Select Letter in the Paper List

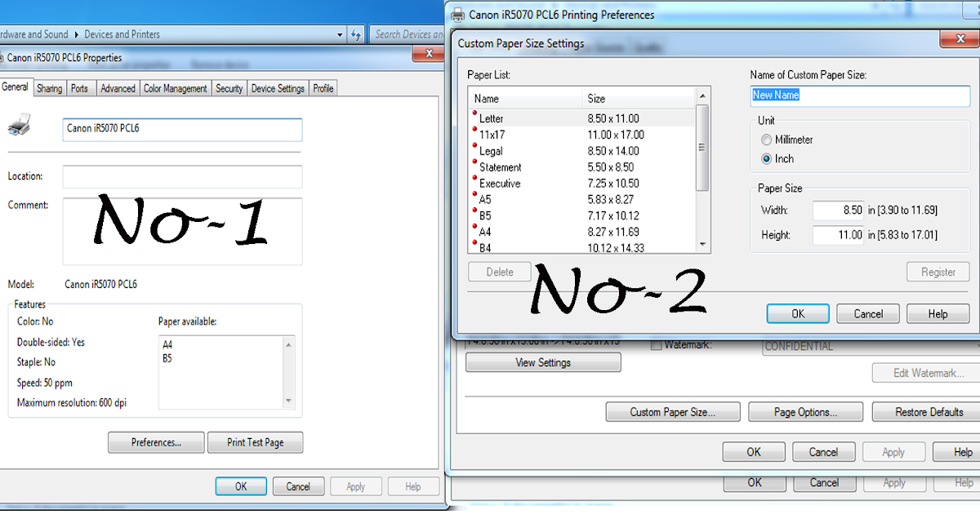click(x=583, y=118)
